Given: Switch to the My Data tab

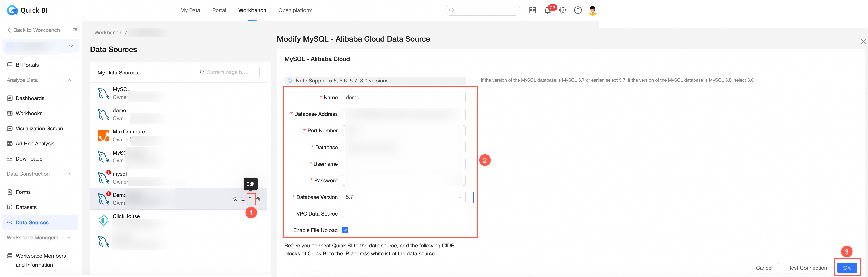Looking at the screenshot, I should coord(190,10).
